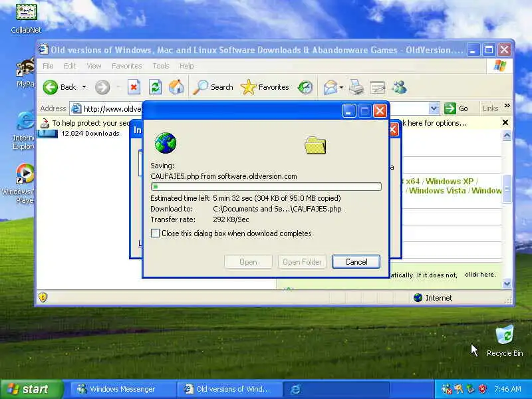532x399 pixels.
Task: Click the vertical scrollbar thumb
Action: (507, 189)
